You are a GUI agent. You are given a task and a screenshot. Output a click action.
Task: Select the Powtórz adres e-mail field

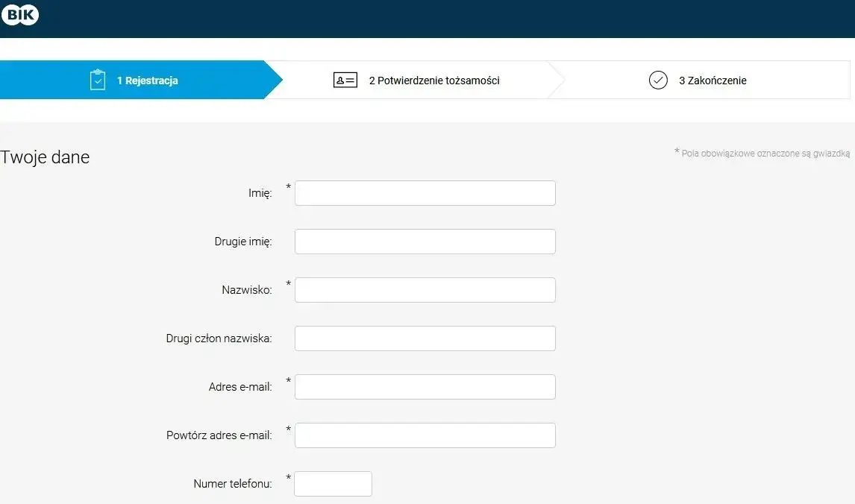click(x=424, y=435)
